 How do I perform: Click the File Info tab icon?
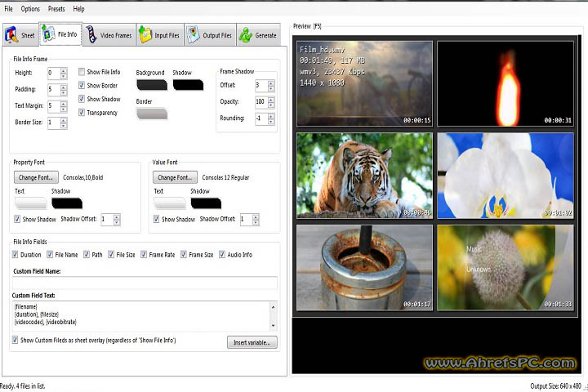coord(48,33)
